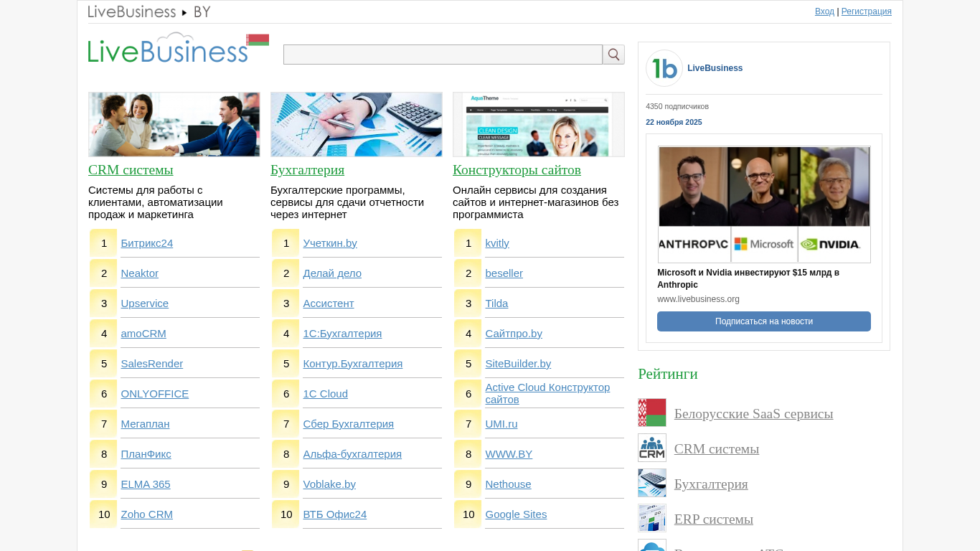Click the ERP системы rating icon
This screenshot has height=551, width=980.
[x=652, y=518]
